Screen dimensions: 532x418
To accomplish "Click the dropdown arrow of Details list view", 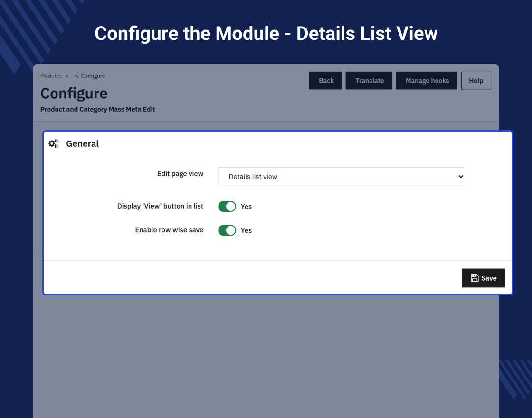I will [x=461, y=176].
